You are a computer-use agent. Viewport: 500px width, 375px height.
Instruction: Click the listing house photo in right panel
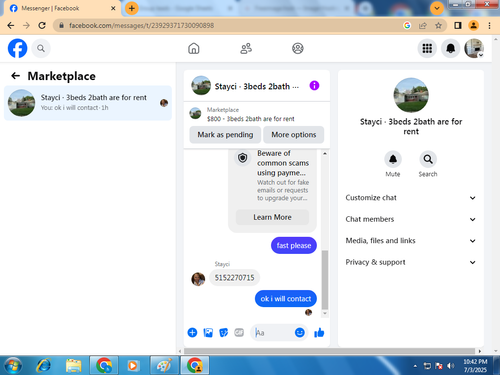(x=411, y=95)
